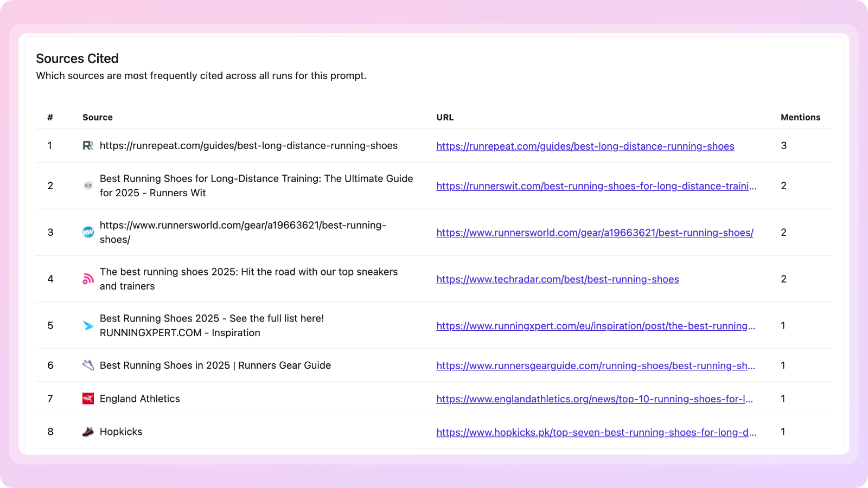Click rank number 5 beside RunningXpert
Screen dimensions: 868x488
(50, 325)
